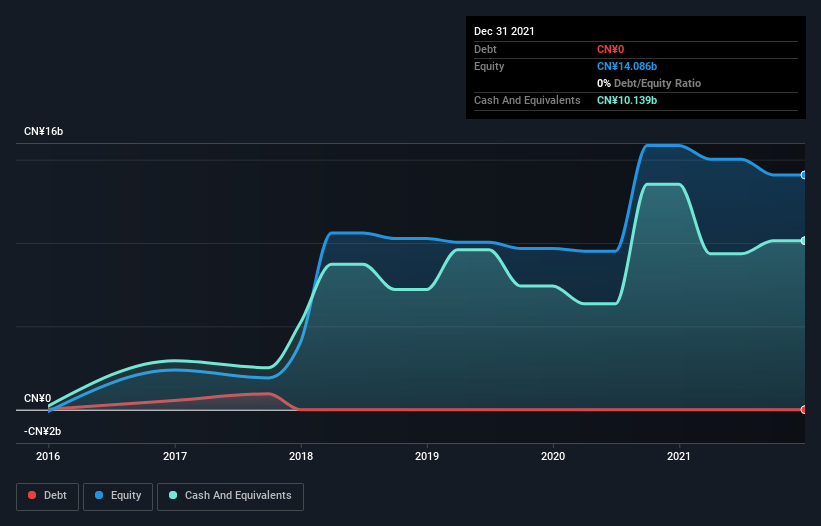This screenshot has height=526, width=821.
Task: Click the CN¥14.086b equity value
Action: tap(627, 66)
